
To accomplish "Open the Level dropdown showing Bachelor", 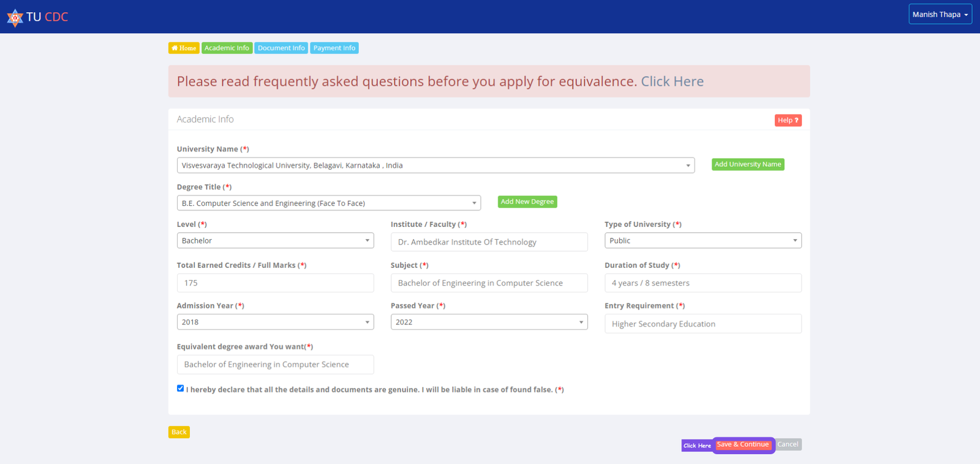I will pyautogui.click(x=275, y=240).
